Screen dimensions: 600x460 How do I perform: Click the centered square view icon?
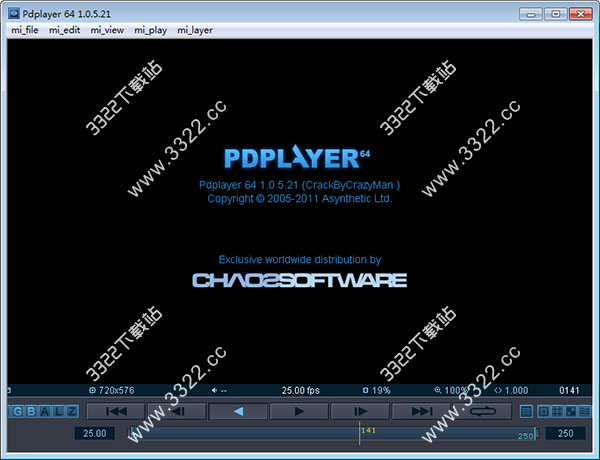coord(543,411)
